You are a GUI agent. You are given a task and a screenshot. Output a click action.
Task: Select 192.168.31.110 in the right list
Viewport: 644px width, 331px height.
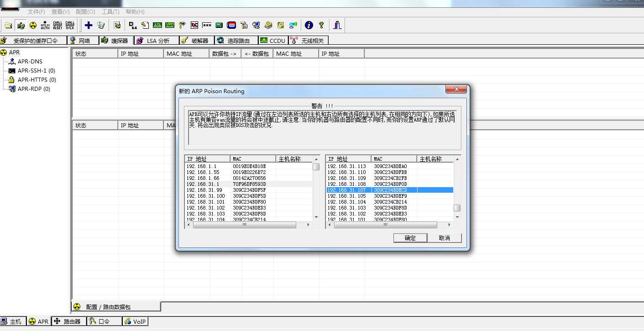pos(390,172)
